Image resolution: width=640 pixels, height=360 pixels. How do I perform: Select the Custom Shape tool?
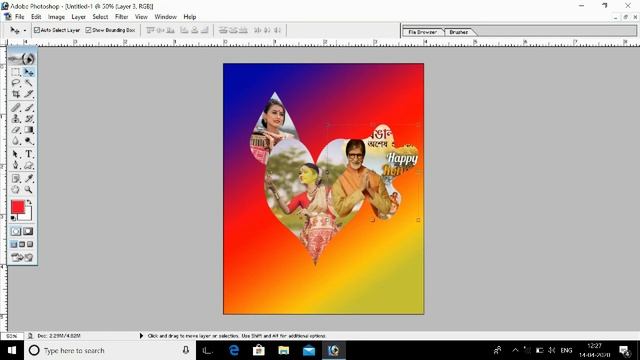[x=29, y=165]
